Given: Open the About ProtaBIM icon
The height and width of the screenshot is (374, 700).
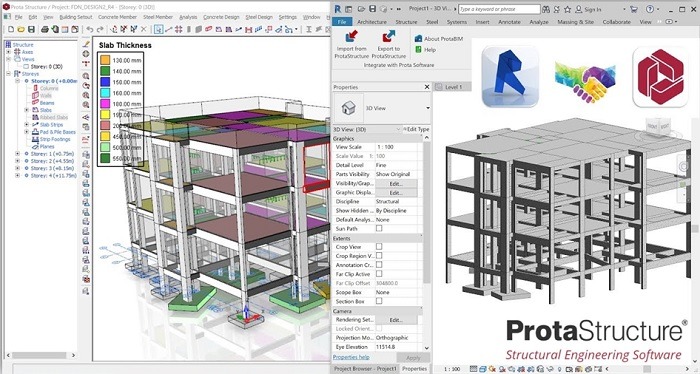Looking at the screenshot, I should click(418, 39).
